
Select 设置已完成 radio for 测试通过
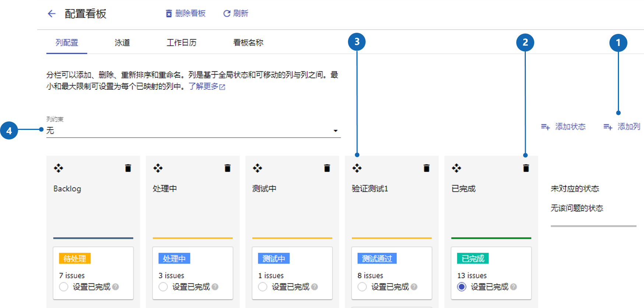(x=362, y=287)
